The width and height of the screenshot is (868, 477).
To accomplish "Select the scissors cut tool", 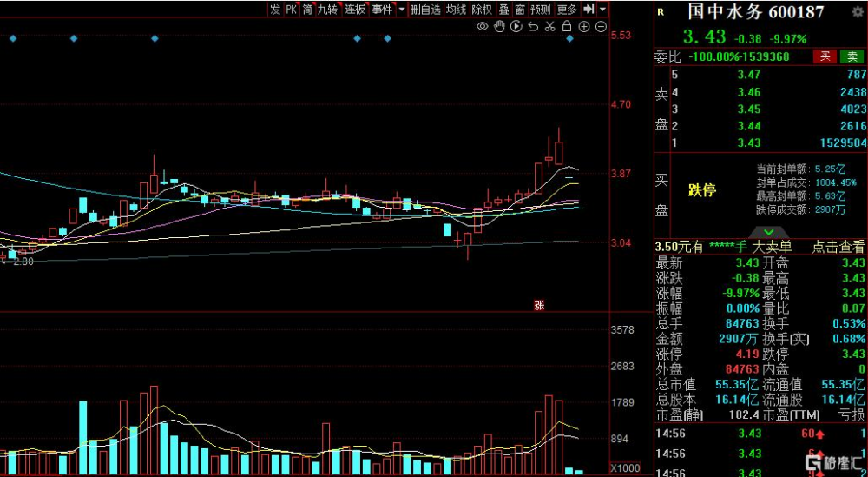I will (549, 26).
